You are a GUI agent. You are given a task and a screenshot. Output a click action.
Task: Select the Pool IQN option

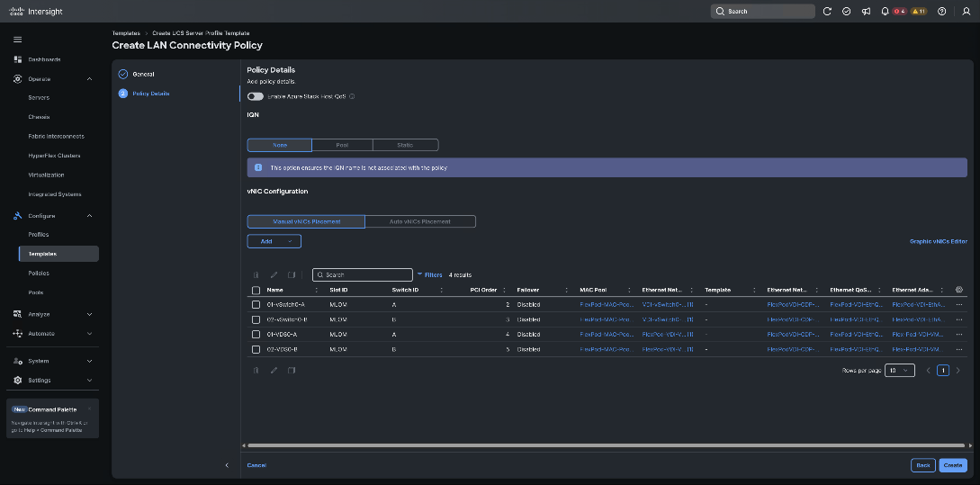[342, 145]
